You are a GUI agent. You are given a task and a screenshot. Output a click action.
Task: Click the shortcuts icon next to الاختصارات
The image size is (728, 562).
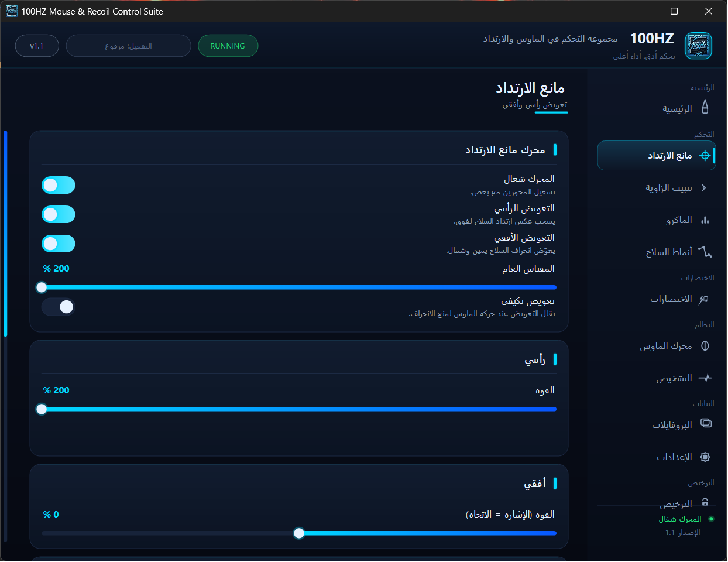click(x=704, y=299)
